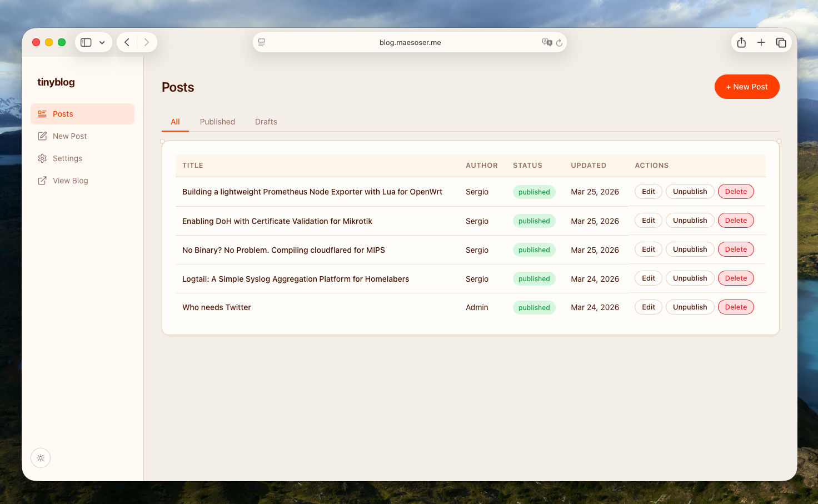The image size is (818, 504).
Task: Create a post with + New Post button
Action: pyautogui.click(x=747, y=87)
